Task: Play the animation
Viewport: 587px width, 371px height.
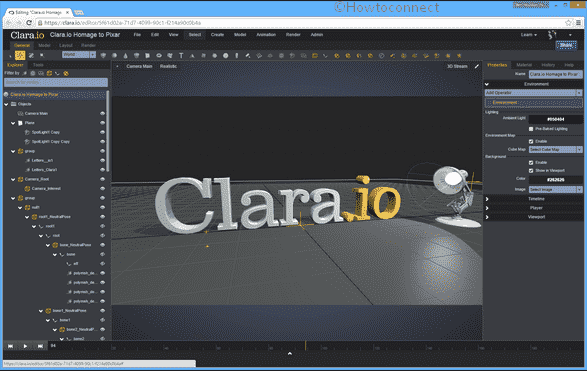Action: [x=25, y=346]
